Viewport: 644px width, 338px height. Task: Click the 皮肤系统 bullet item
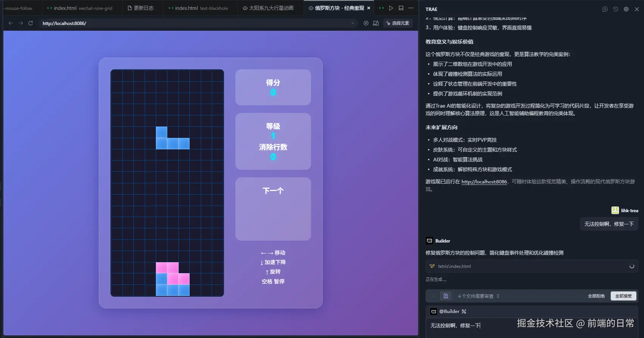coord(475,150)
